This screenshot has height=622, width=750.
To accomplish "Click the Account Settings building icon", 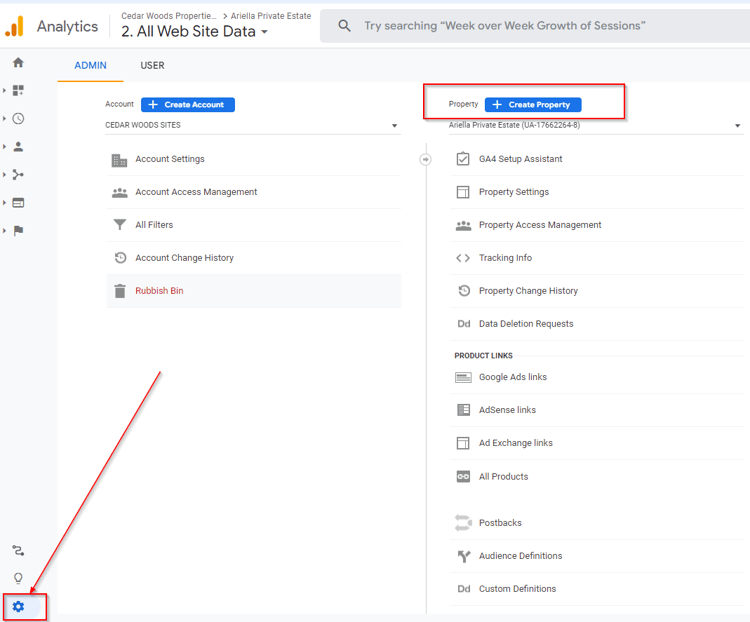I will pyautogui.click(x=120, y=160).
